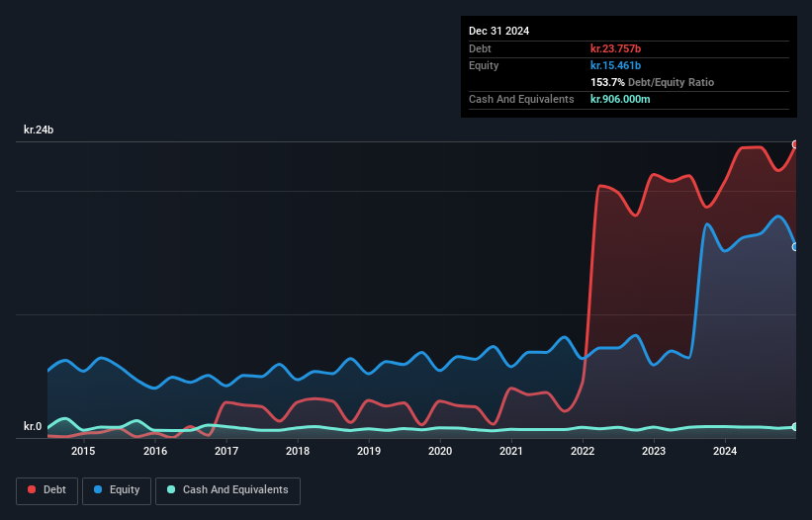Click the kr.24b y-axis label

[x=39, y=130]
